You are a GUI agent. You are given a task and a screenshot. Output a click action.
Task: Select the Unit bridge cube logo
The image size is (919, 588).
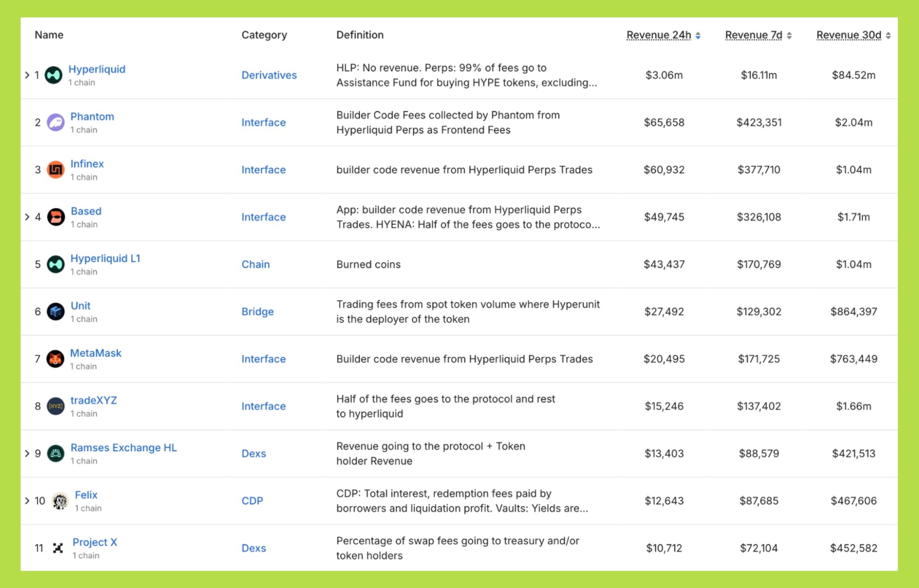55,311
